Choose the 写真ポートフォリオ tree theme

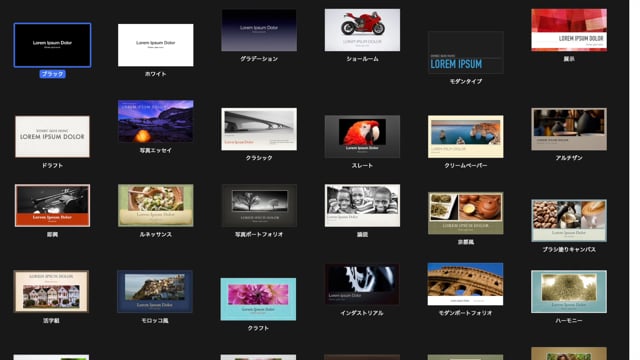tap(259, 205)
